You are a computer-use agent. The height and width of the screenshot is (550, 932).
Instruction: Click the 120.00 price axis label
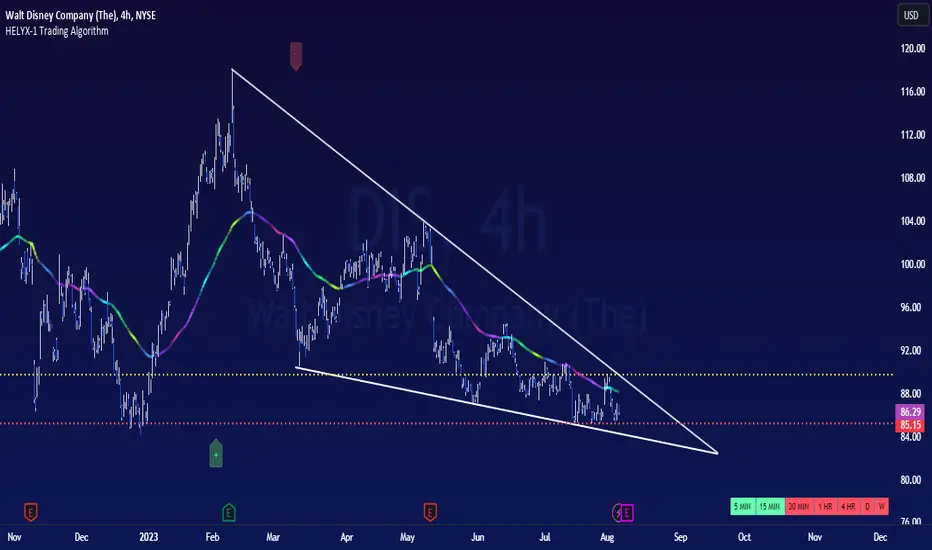[x=912, y=48]
